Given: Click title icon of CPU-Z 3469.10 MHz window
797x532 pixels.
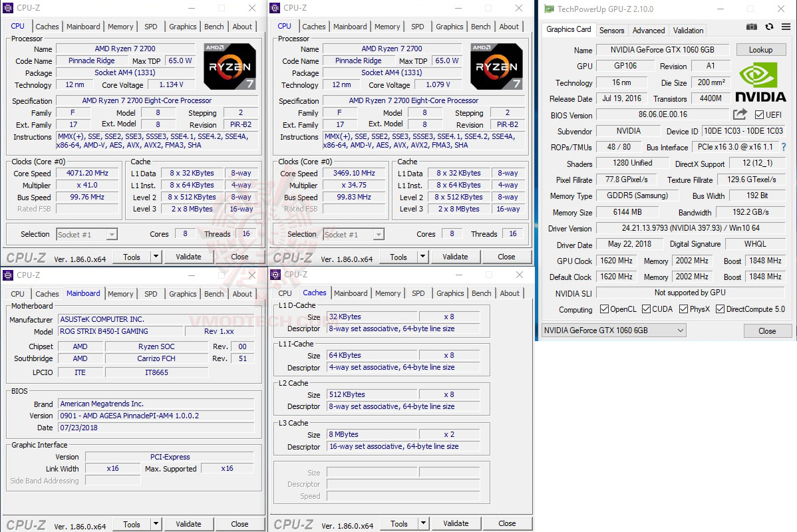Looking at the screenshot, I should coord(275,7).
